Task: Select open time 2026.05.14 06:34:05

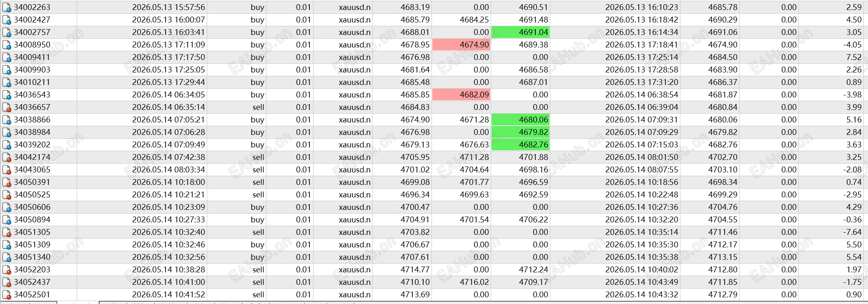Action: 168,95
